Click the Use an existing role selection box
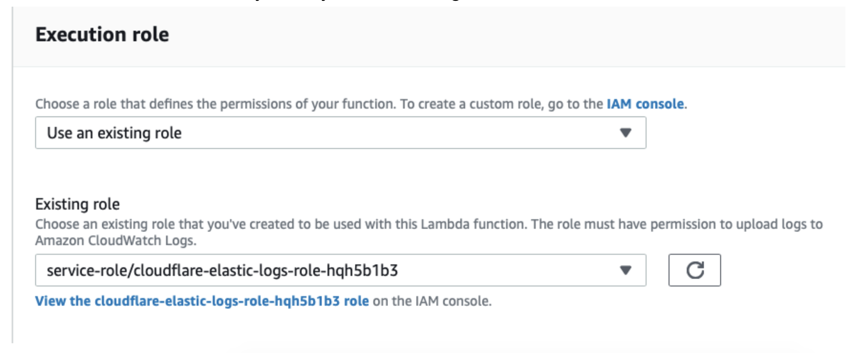 pos(341,132)
